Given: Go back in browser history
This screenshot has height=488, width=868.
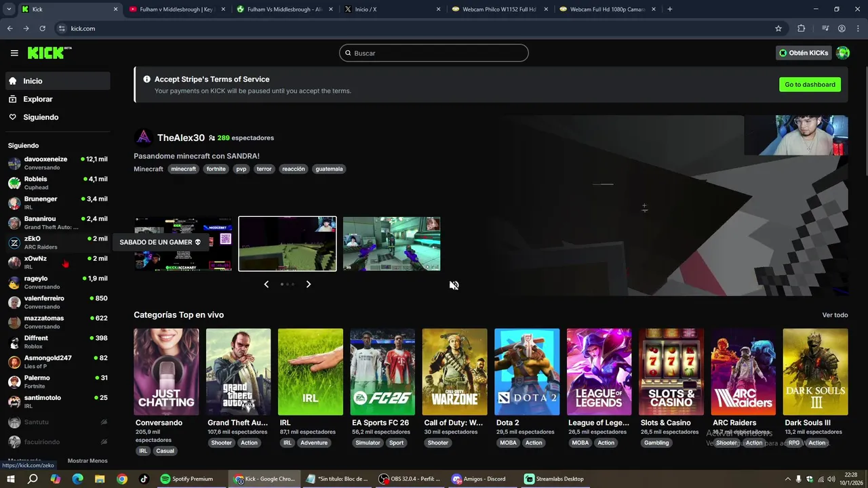Looking at the screenshot, I should point(9,28).
